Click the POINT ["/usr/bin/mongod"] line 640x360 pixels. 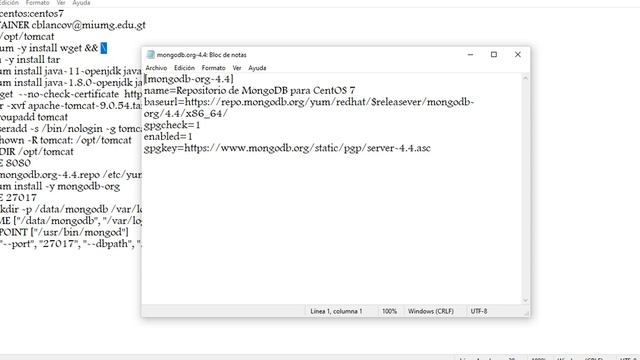pyautogui.click(x=64, y=232)
